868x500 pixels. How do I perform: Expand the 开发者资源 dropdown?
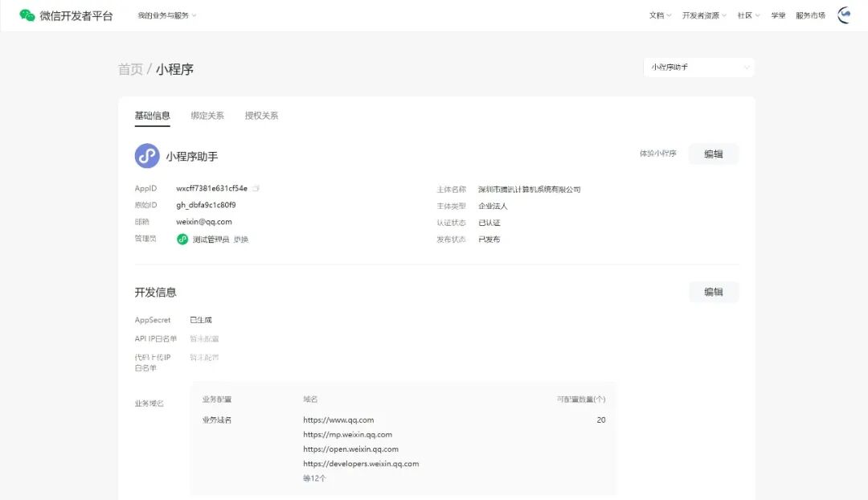(x=704, y=15)
